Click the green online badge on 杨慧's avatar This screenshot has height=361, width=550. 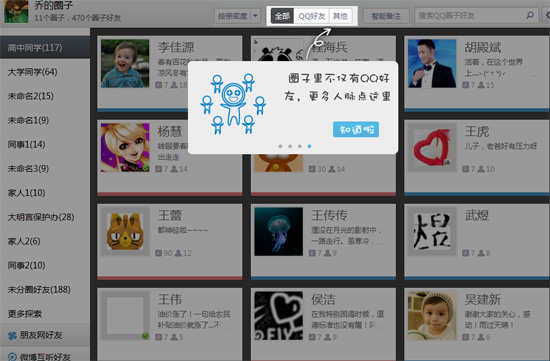click(145, 168)
